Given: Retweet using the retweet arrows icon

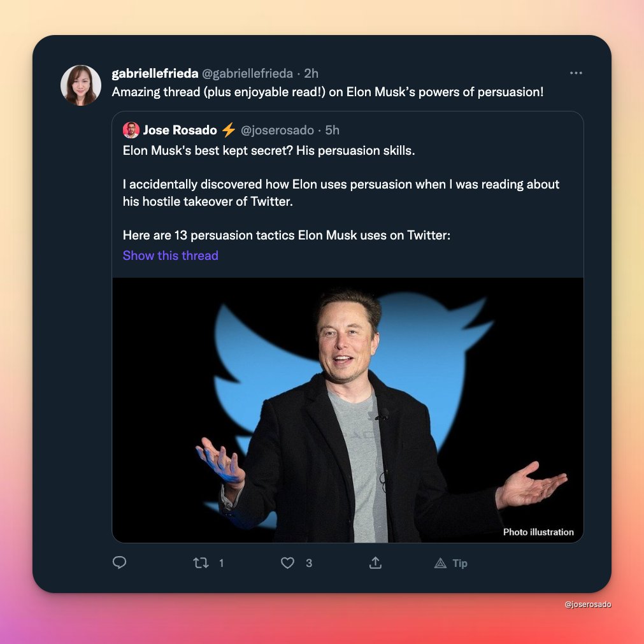Looking at the screenshot, I should tap(201, 562).
